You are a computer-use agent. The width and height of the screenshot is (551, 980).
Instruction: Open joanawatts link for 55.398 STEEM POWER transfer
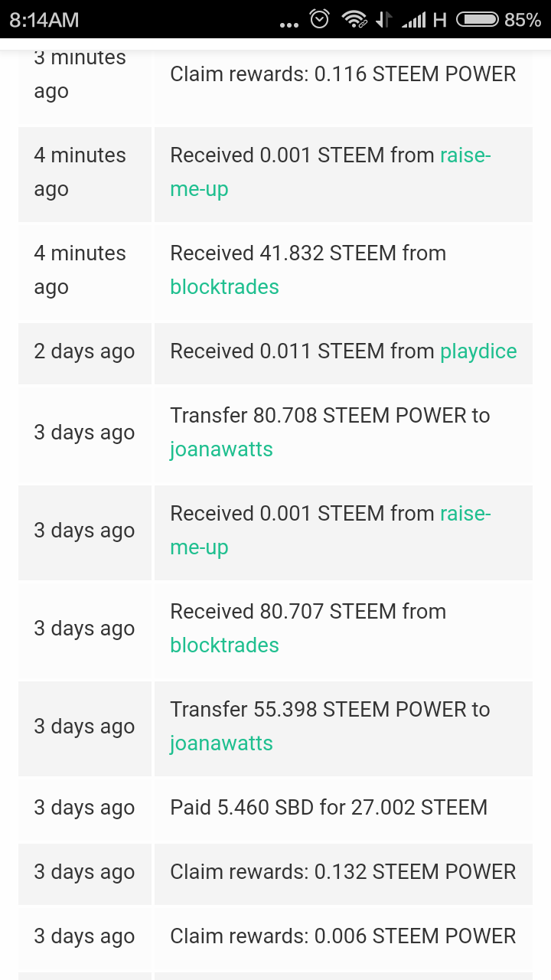(x=221, y=743)
